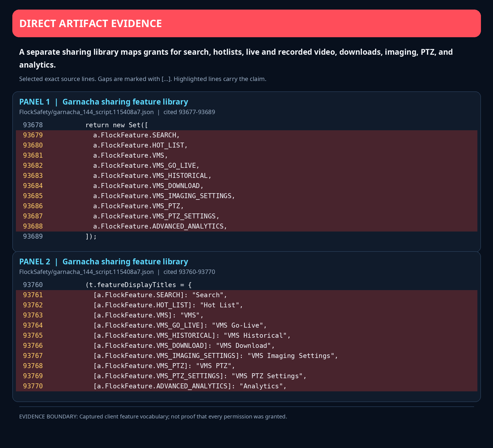Select line 93763 with "VMS" title
The width and height of the screenshot is (493, 448).
pos(246,315)
